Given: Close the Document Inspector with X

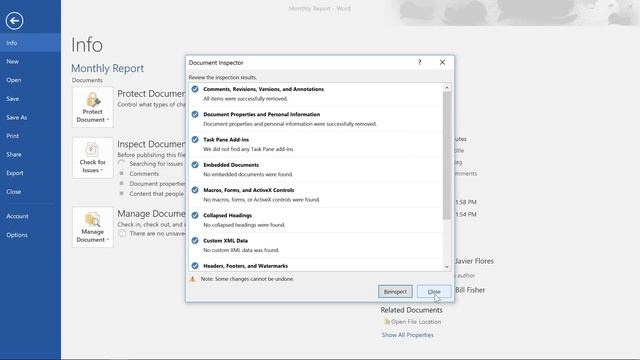Looking at the screenshot, I should 442,62.
